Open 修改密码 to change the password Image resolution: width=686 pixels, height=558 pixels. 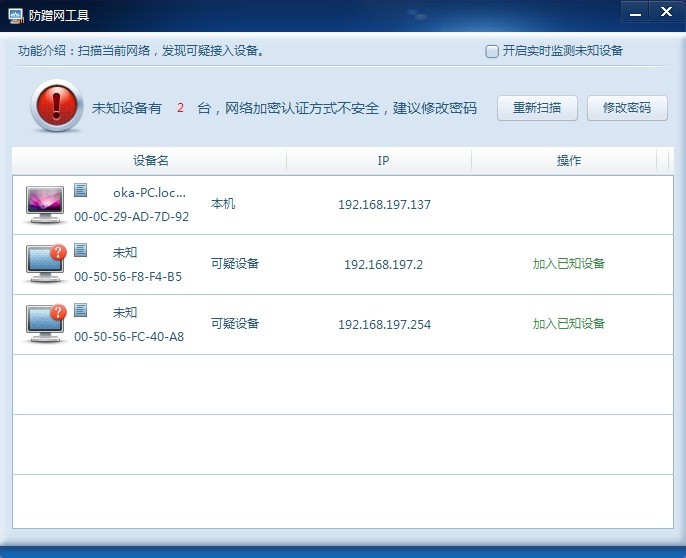pos(627,108)
